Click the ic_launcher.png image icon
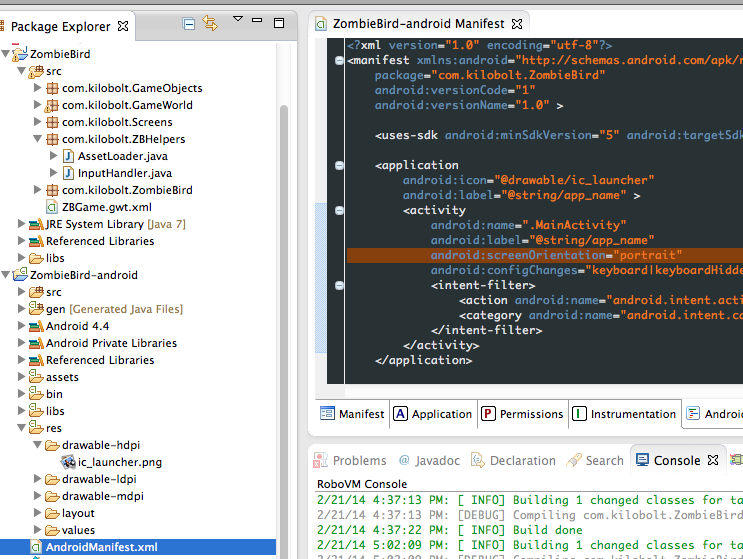This screenshot has width=743, height=559. [68, 461]
